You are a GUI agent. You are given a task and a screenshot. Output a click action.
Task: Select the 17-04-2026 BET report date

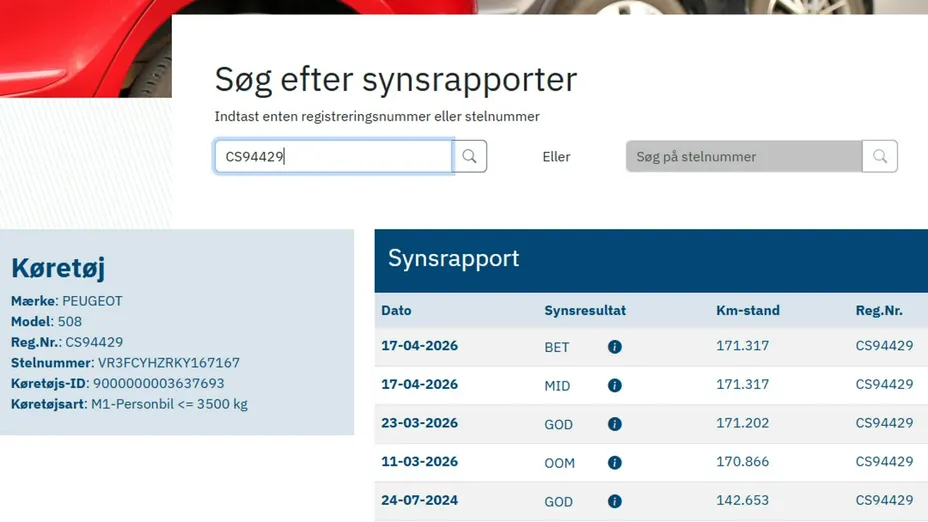pos(420,346)
